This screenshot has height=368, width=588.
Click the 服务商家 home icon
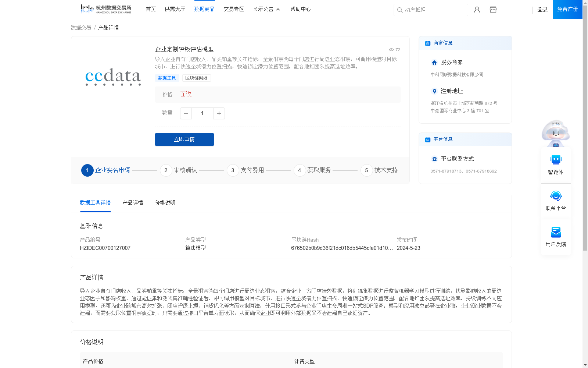pyautogui.click(x=434, y=63)
